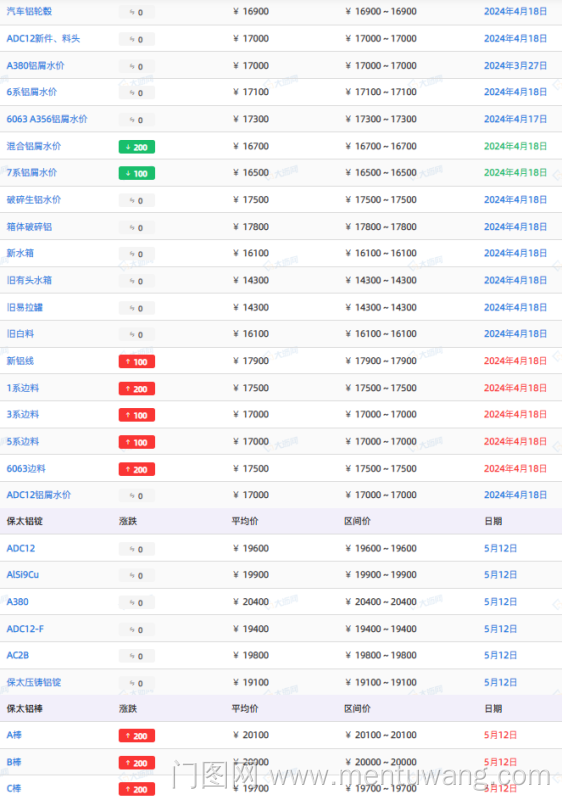562x800 pixels.
Task: Open the 保太压铸铝锭 link
Action: (34, 682)
